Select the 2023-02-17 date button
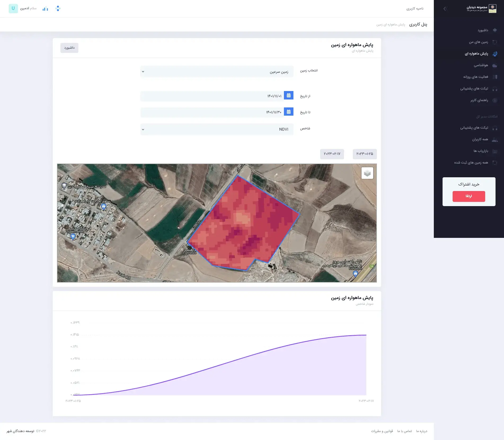 (332, 154)
